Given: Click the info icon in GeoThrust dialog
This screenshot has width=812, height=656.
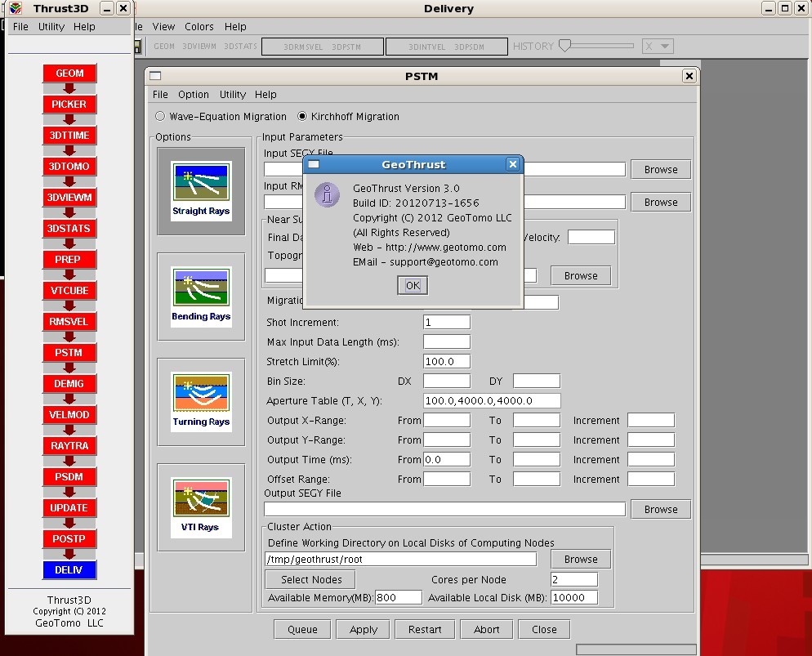Looking at the screenshot, I should [x=328, y=195].
